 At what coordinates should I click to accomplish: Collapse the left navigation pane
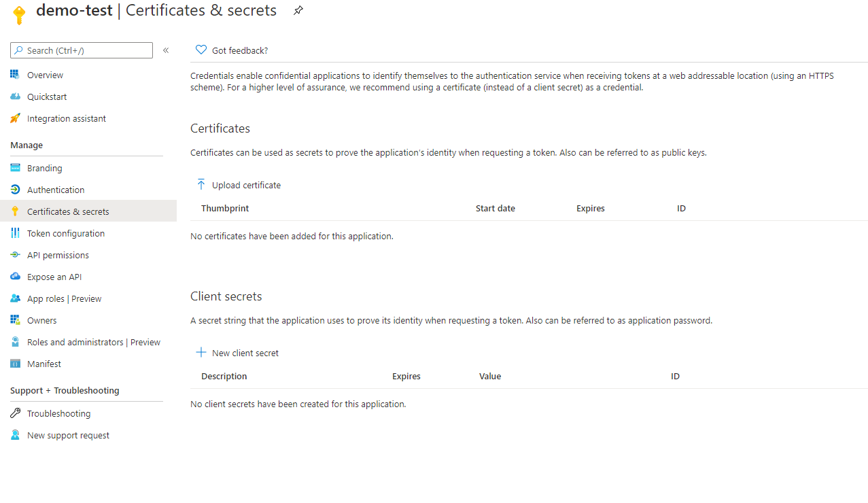pos(165,50)
